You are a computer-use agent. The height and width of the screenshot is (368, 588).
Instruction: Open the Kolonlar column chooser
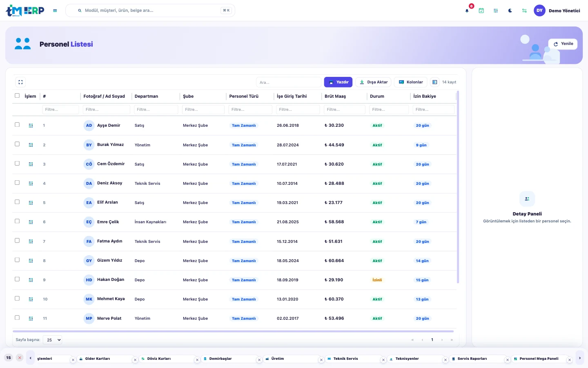(411, 82)
